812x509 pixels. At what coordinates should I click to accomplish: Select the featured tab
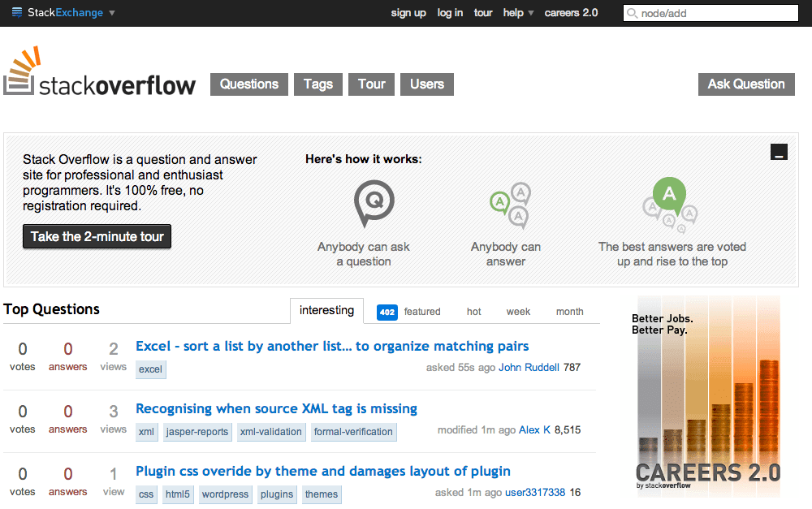click(422, 312)
